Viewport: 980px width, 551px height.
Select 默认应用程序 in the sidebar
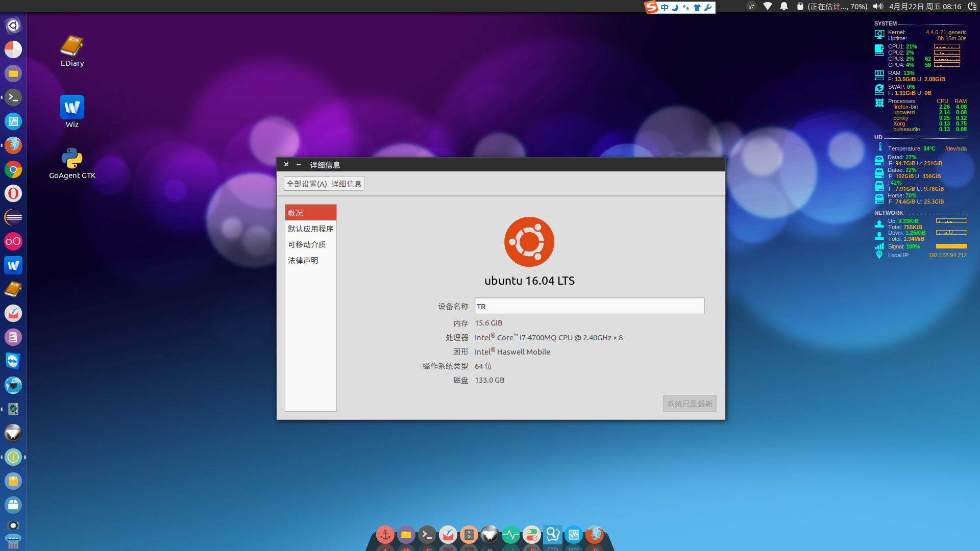tap(310, 229)
